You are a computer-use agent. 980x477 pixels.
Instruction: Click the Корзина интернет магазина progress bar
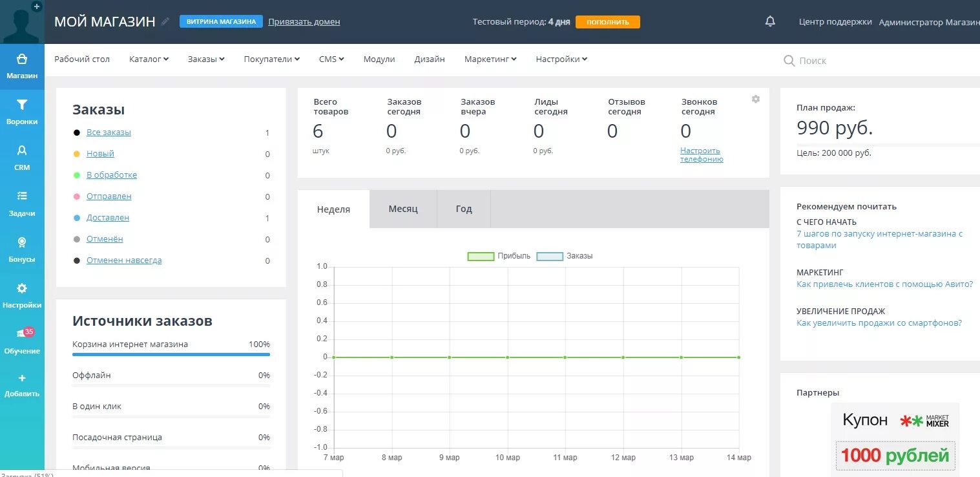(171, 354)
